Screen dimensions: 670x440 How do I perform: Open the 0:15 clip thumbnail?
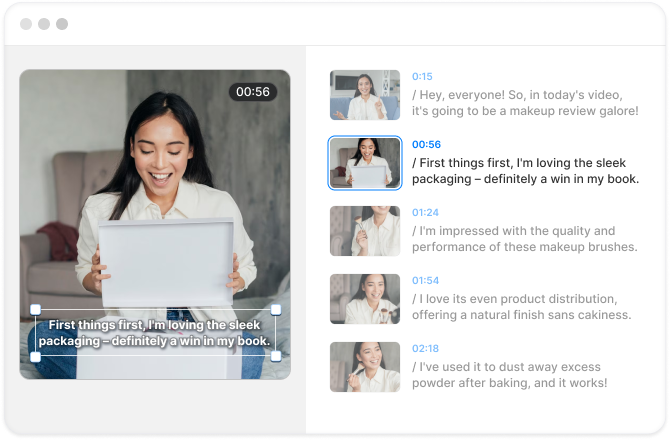tap(365, 95)
